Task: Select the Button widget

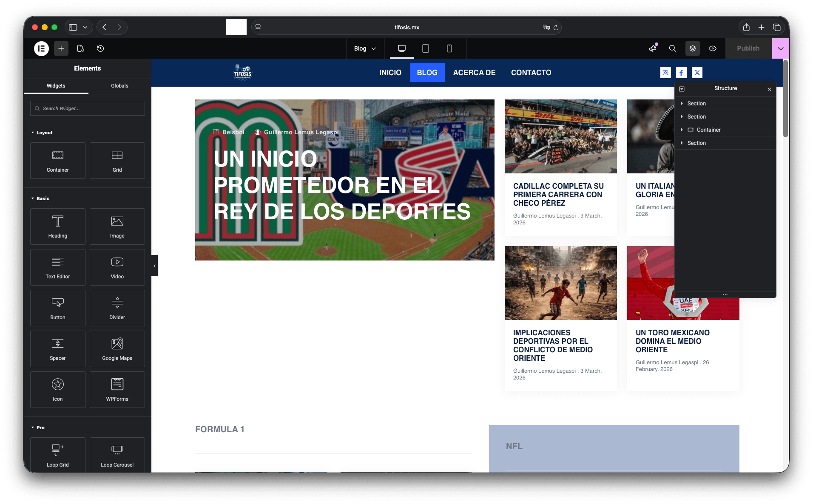Action: (x=58, y=308)
